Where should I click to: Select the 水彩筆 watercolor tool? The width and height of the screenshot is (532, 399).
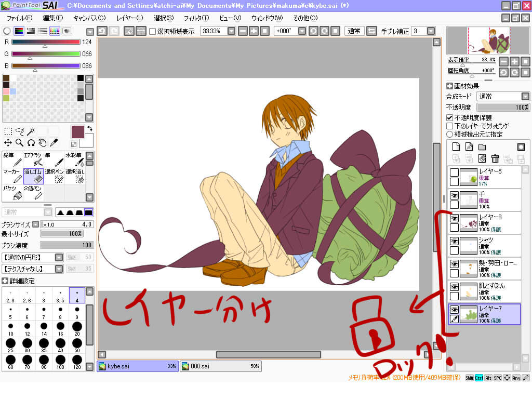[75, 159]
